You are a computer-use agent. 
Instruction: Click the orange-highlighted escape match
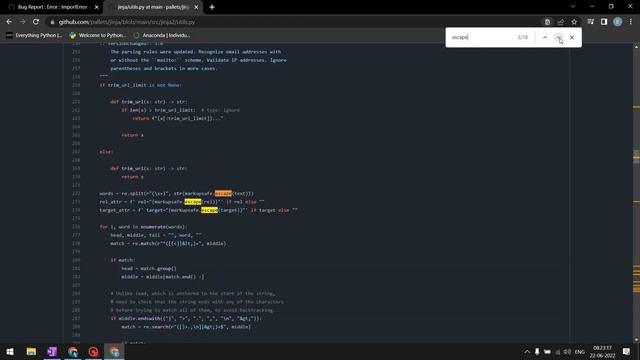pyautogui.click(x=223, y=193)
